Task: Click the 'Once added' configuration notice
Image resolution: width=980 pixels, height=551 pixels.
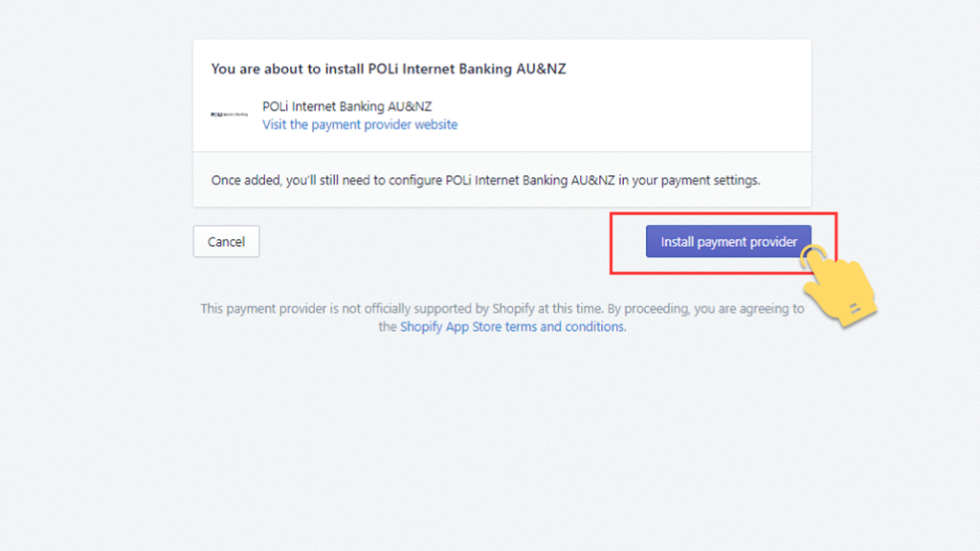Action: [x=485, y=180]
